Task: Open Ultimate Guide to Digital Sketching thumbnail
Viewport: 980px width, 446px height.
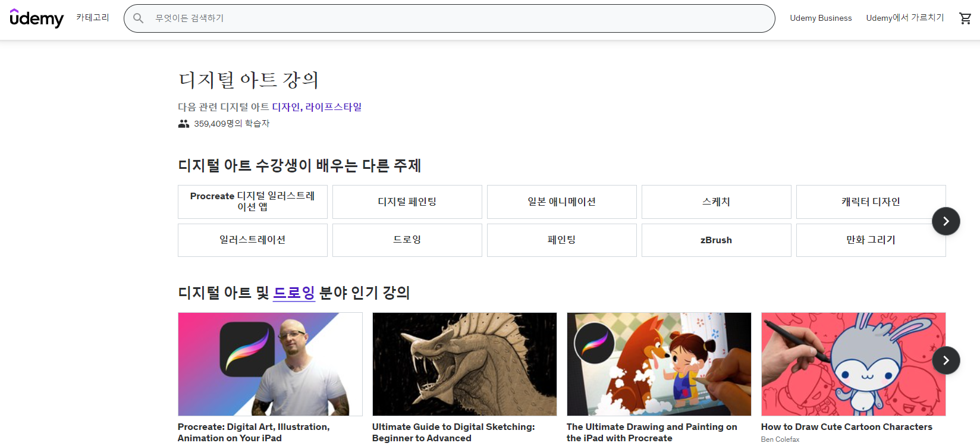Action: point(464,364)
